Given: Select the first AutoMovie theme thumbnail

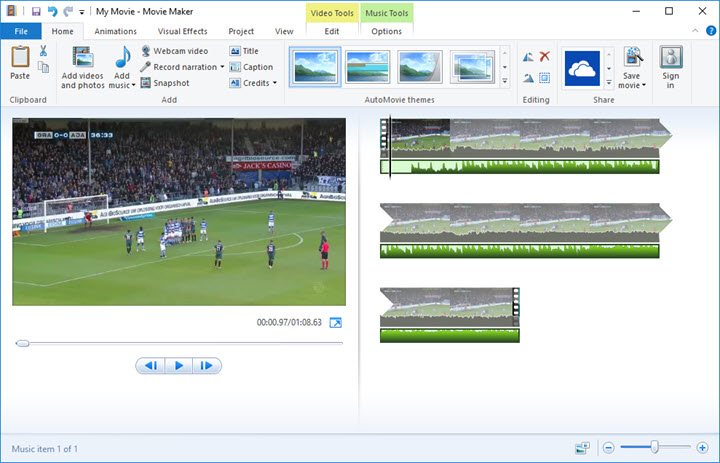Looking at the screenshot, I should [x=315, y=67].
